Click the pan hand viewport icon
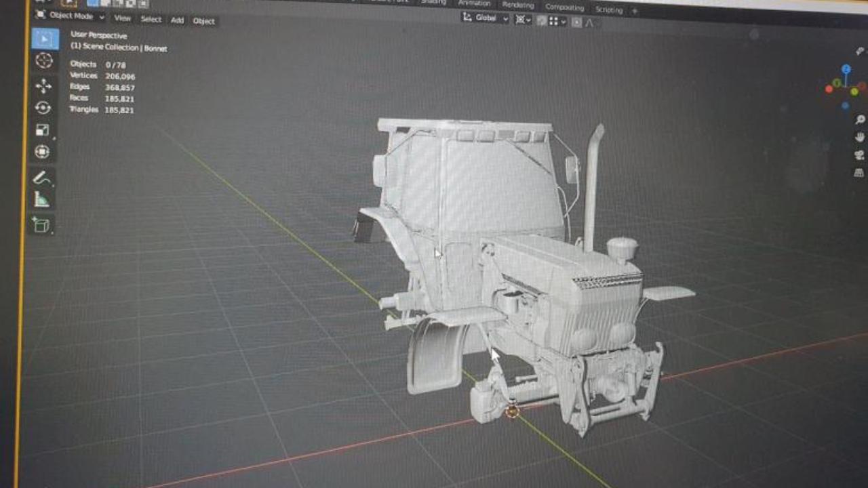This screenshot has width=868, height=488. point(859,138)
